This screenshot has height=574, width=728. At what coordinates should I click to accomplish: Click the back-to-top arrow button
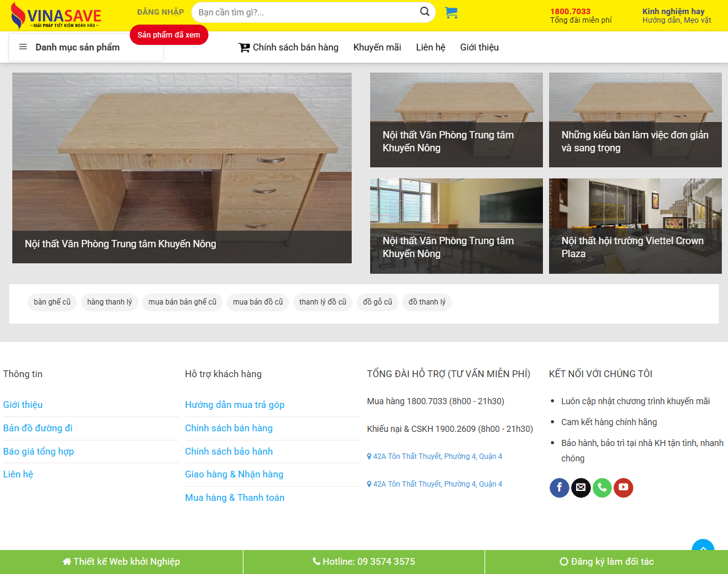(x=702, y=550)
